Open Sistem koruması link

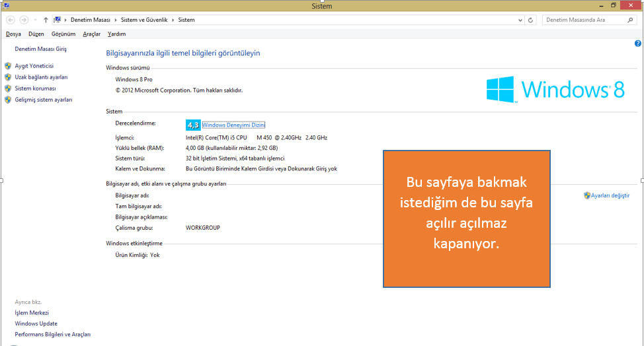(x=35, y=88)
